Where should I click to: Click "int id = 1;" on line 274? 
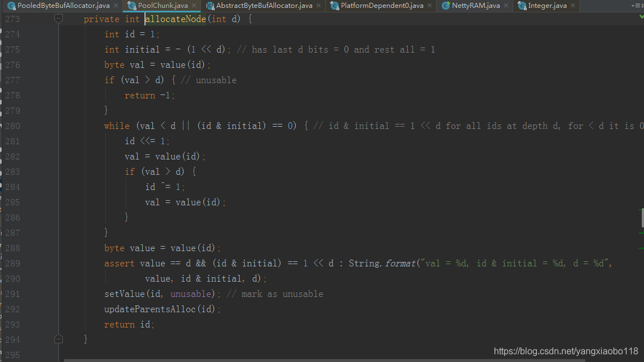[x=132, y=35]
